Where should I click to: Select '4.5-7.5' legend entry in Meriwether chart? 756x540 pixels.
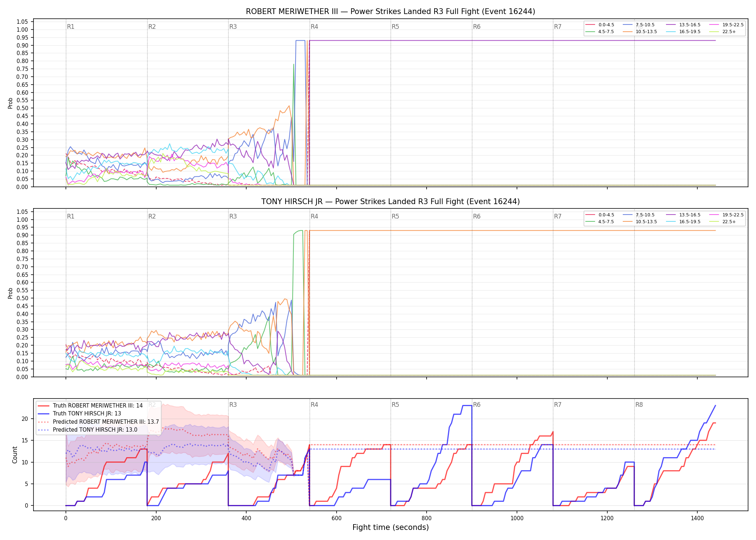[600, 32]
